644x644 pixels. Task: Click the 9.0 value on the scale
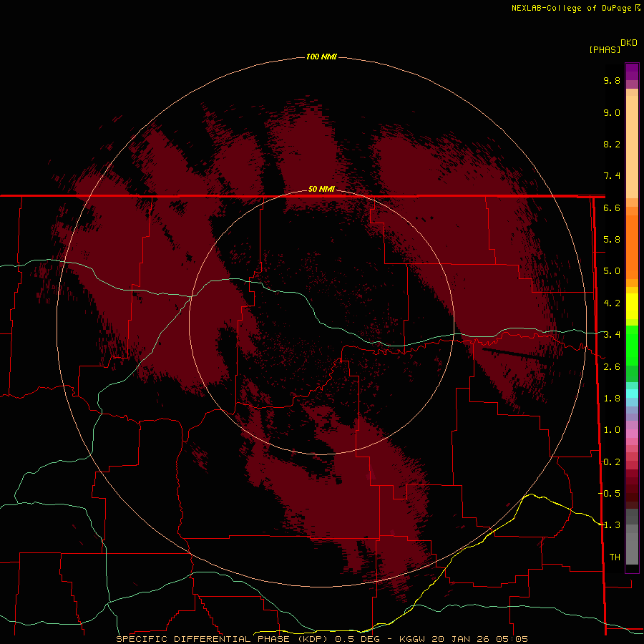click(x=612, y=112)
